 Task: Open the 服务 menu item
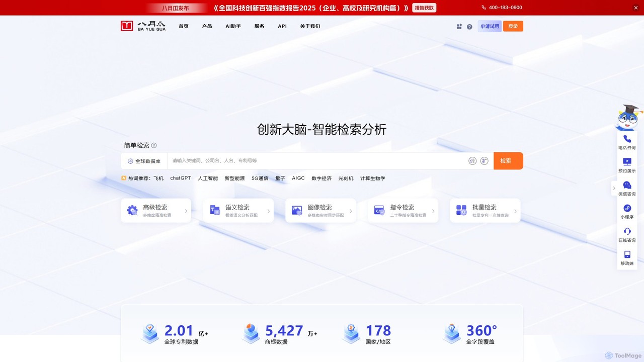click(259, 26)
